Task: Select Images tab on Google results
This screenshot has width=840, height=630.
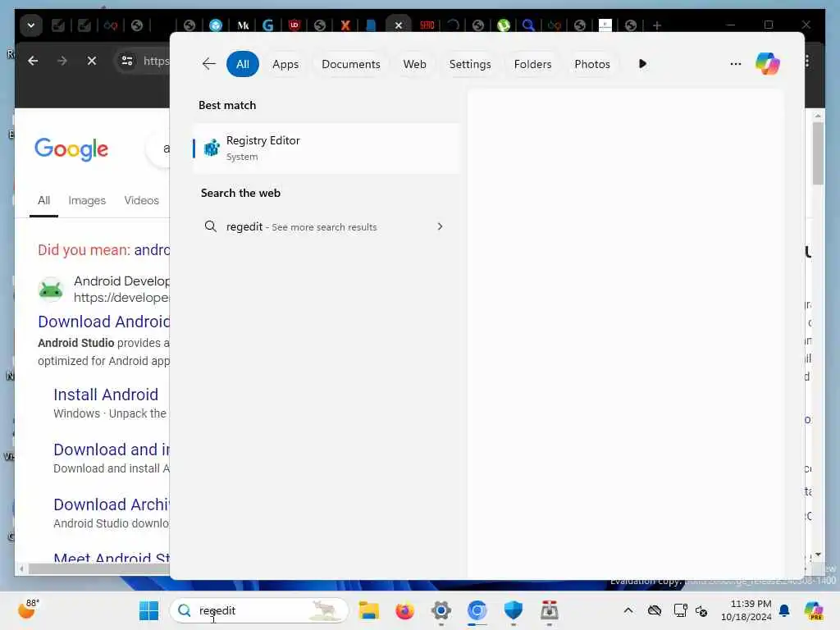Action: [87, 200]
